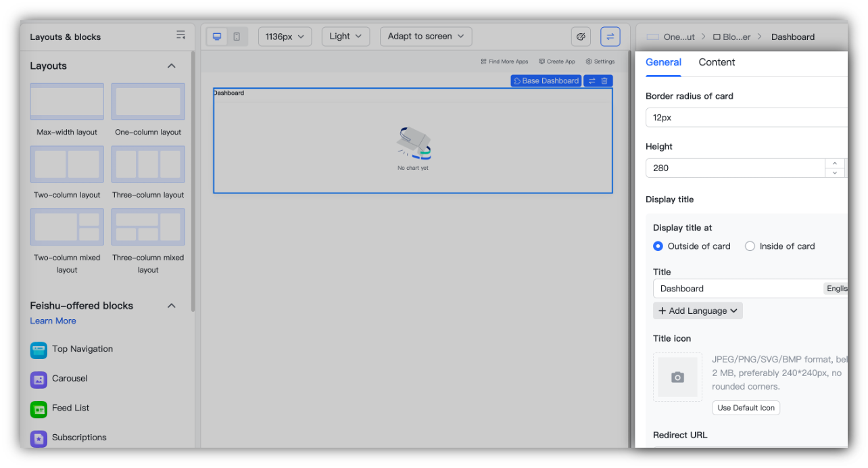Switch to the Content tab
868x468 pixels.
pyautogui.click(x=717, y=62)
